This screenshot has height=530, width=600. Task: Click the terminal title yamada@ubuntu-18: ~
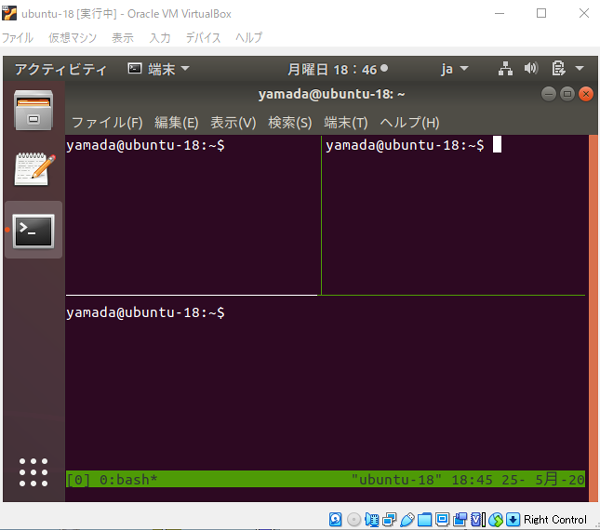click(x=331, y=94)
